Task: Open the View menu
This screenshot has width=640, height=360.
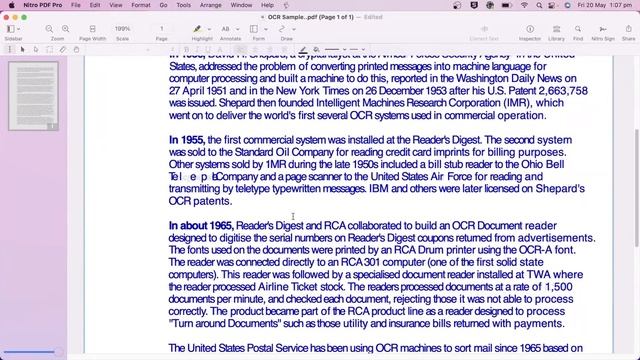Action: tap(116, 5)
